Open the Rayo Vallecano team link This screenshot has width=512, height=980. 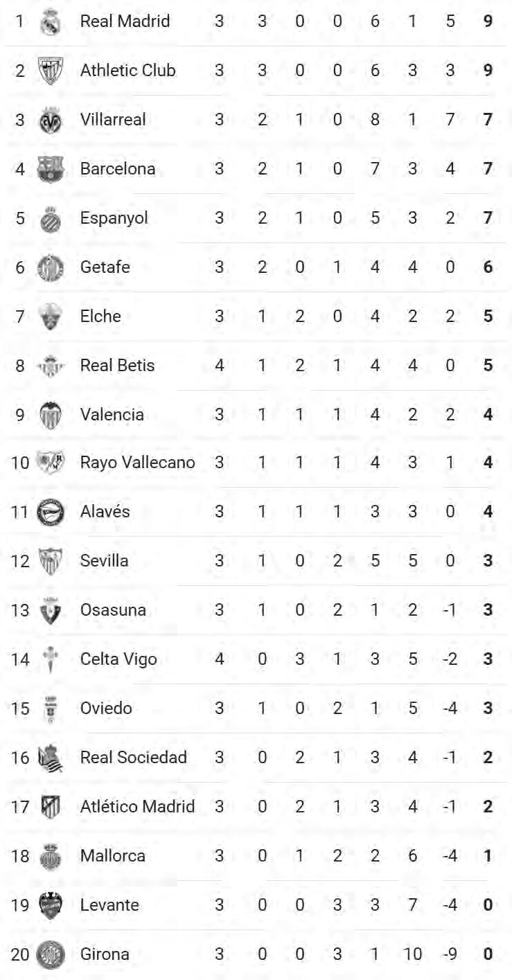click(x=137, y=463)
